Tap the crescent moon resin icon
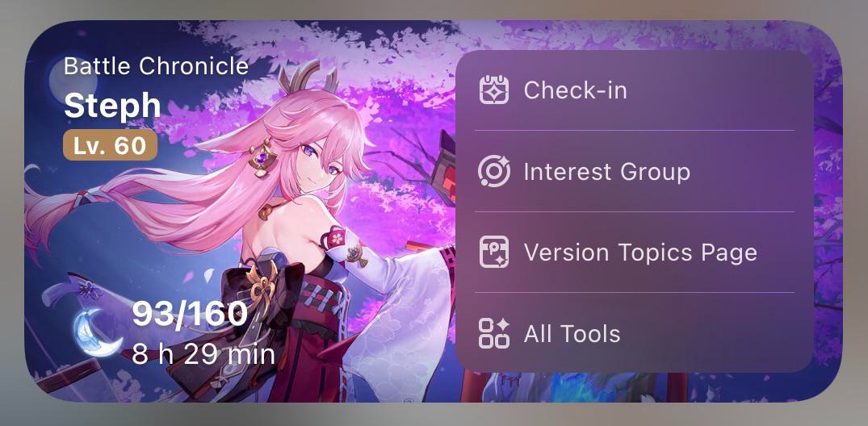This screenshot has height=426, width=868. (98, 332)
